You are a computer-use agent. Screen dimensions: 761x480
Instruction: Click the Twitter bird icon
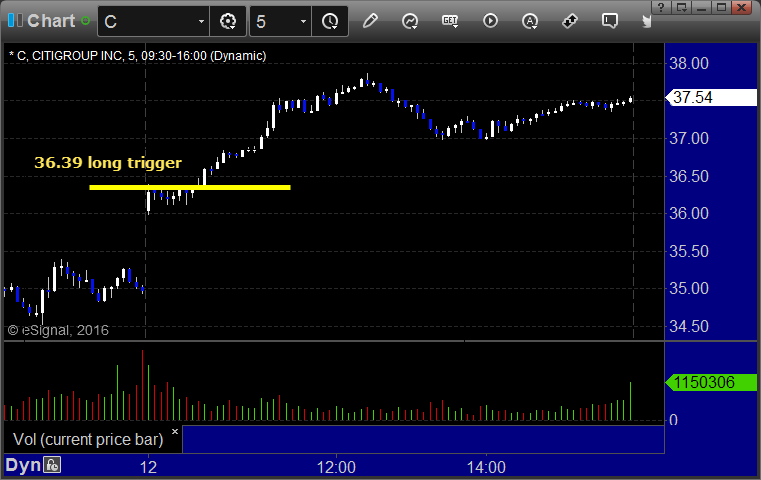click(x=647, y=21)
